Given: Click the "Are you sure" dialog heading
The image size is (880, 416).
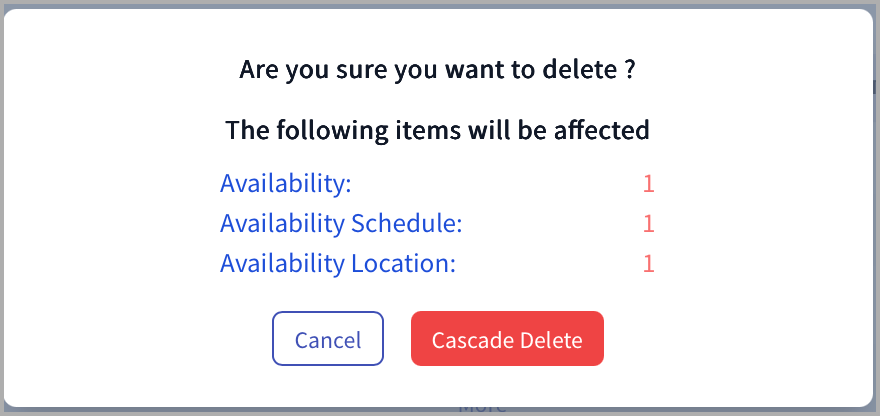Looking at the screenshot, I should pos(437,70).
